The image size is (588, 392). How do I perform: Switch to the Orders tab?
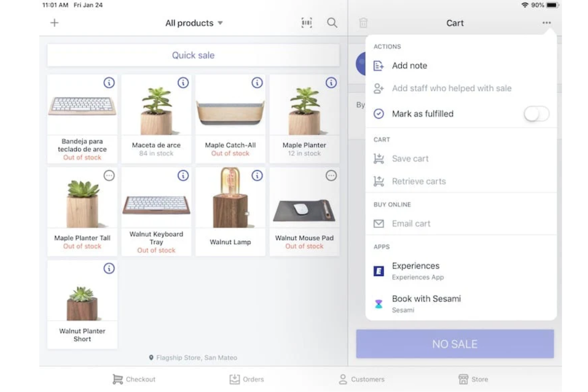(247, 379)
